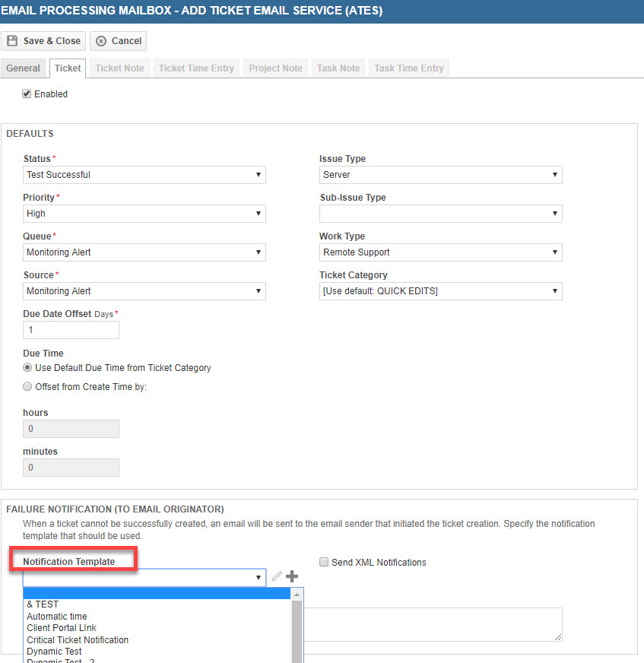644x663 pixels.
Task: Toggle the Enabled checkbox
Action: click(x=27, y=94)
